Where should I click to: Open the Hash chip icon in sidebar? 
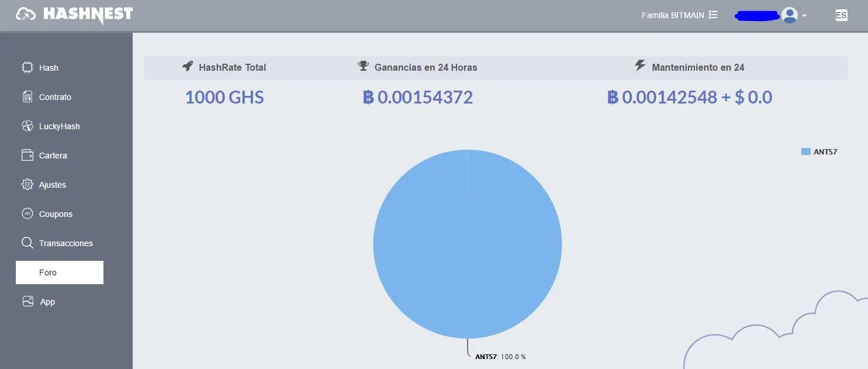[27, 67]
